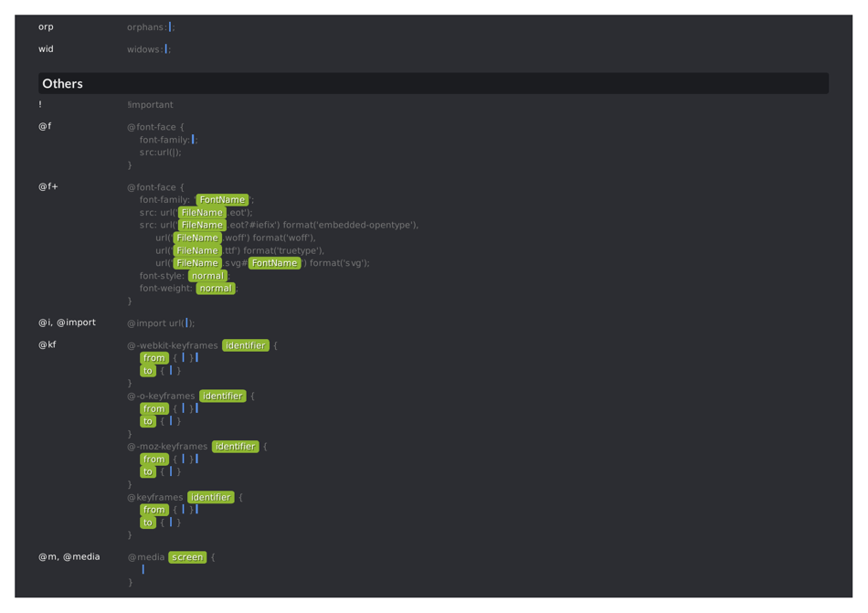Screen dimensions: 868x613
Task: Click the identifier placeholder in @-o-keyframes
Action: (223, 396)
